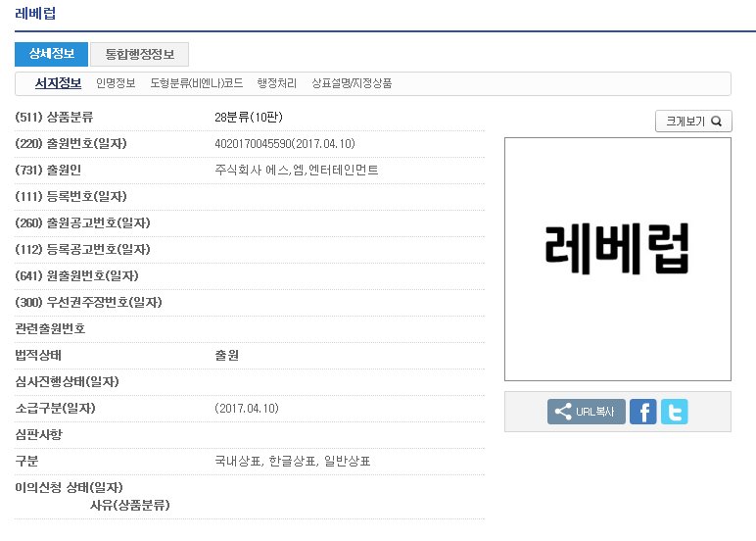Screen dimensions: 756x541
Task: Share on Twitter icon
Action: pos(674,412)
